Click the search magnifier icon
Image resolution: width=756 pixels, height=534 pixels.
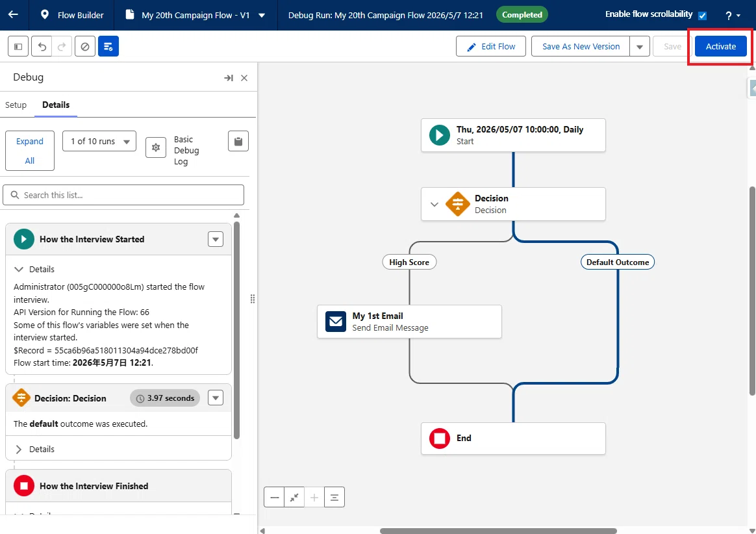point(15,195)
